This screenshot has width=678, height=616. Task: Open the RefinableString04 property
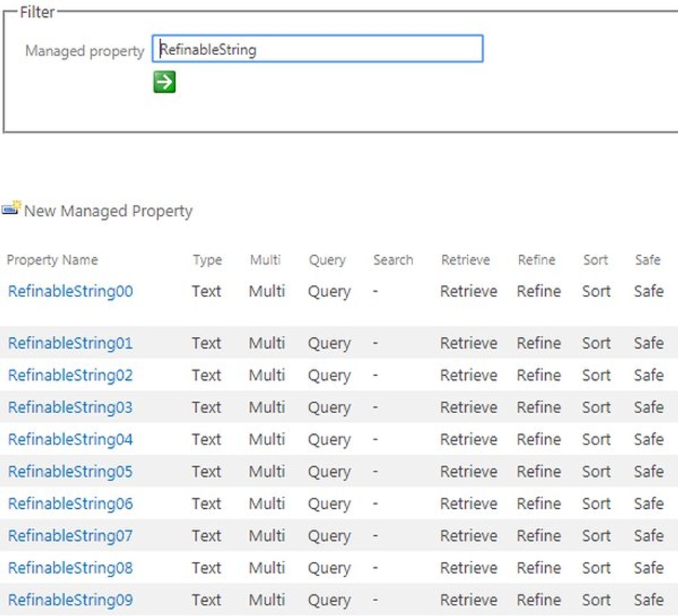(x=68, y=439)
